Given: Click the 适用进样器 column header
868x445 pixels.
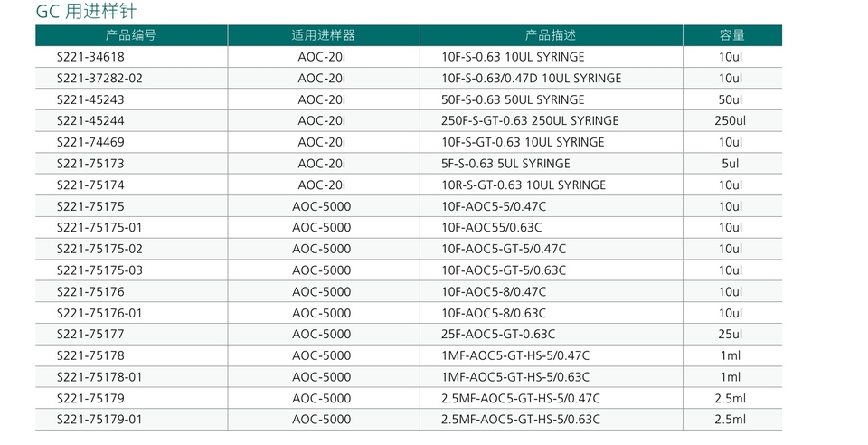Looking at the screenshot, I should coord(323,35).
